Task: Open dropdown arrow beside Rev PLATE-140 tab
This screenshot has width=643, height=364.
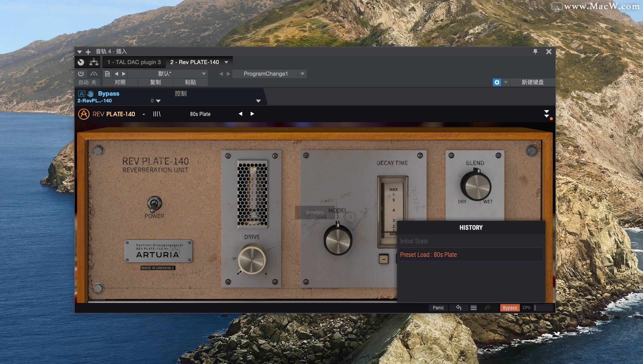Action: (x=226, y=62)
